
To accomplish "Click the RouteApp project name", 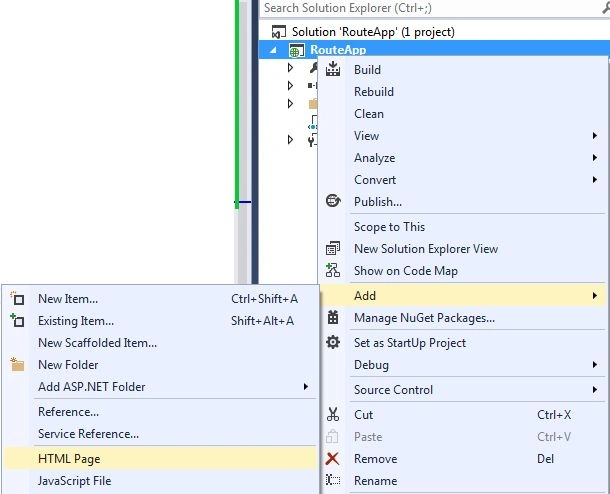I will [338, 50].
